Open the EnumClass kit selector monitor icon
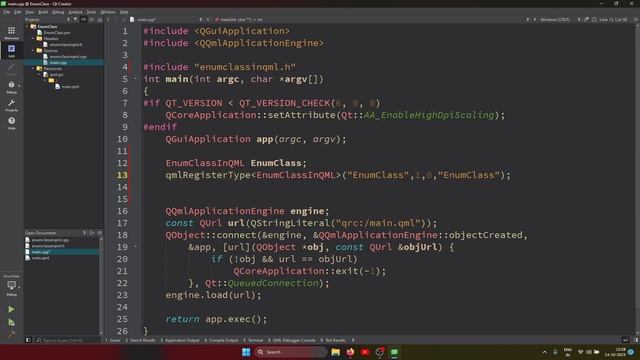This screenshot has width=640, height=360. point(11,285)
